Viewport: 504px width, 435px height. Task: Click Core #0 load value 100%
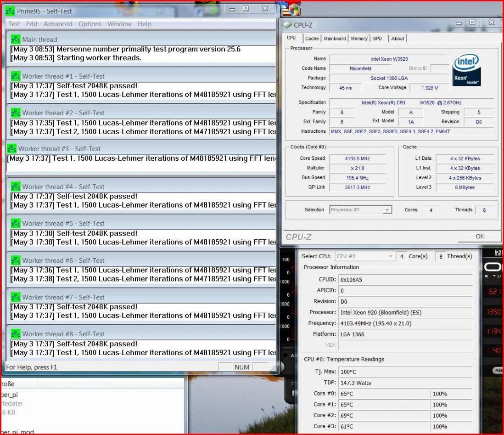(x=452, y=394)
